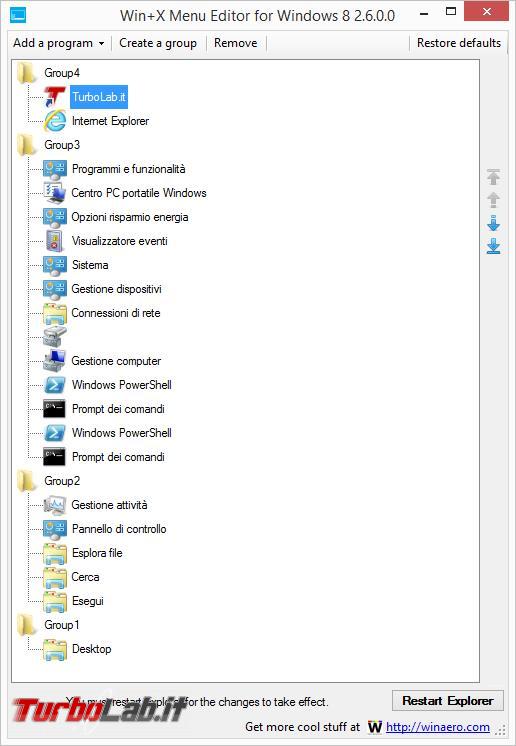The height and width of the screenshot is (746, 516).
Task: Click the Visualizzatore eventi icon
Action: tap(55, 241)
